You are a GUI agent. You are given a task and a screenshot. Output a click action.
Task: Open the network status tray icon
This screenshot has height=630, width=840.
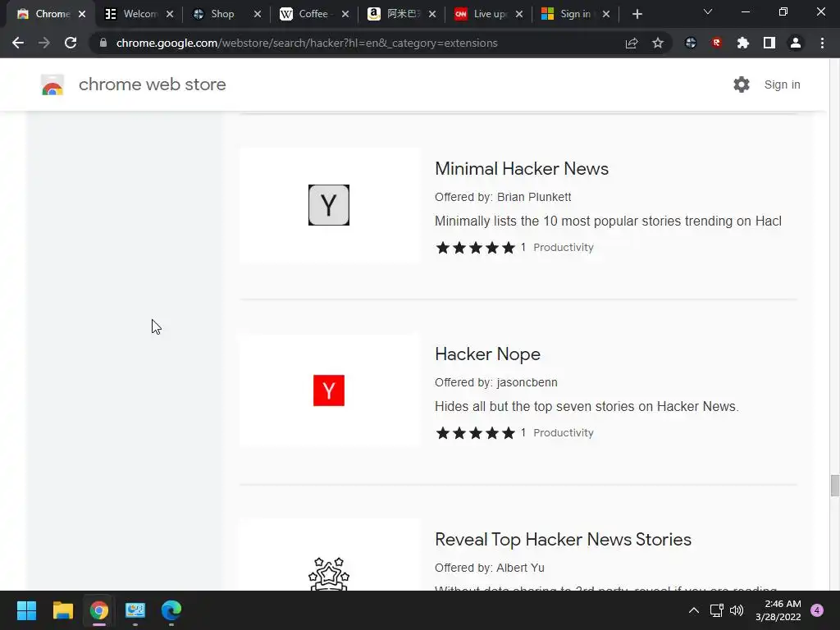(x=716, y=610)
